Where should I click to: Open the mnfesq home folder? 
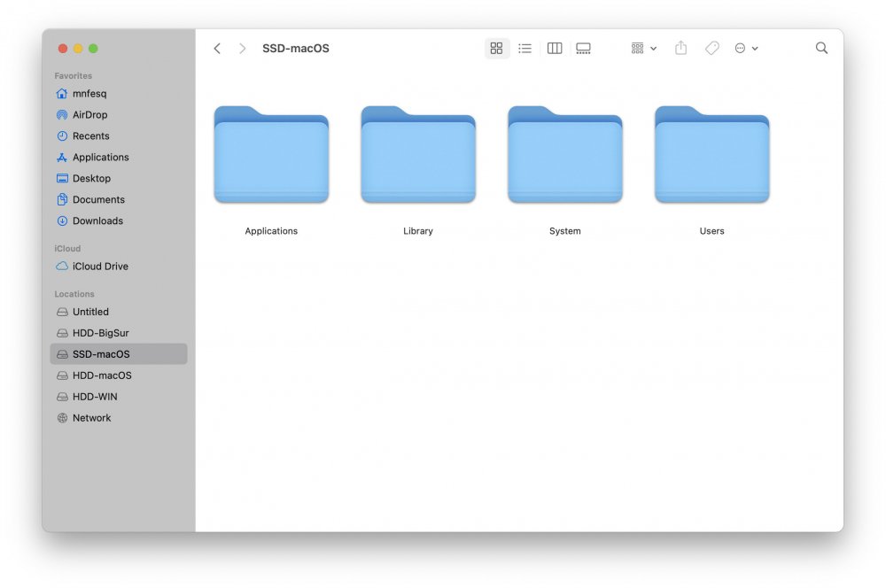(x=119, y=93)
